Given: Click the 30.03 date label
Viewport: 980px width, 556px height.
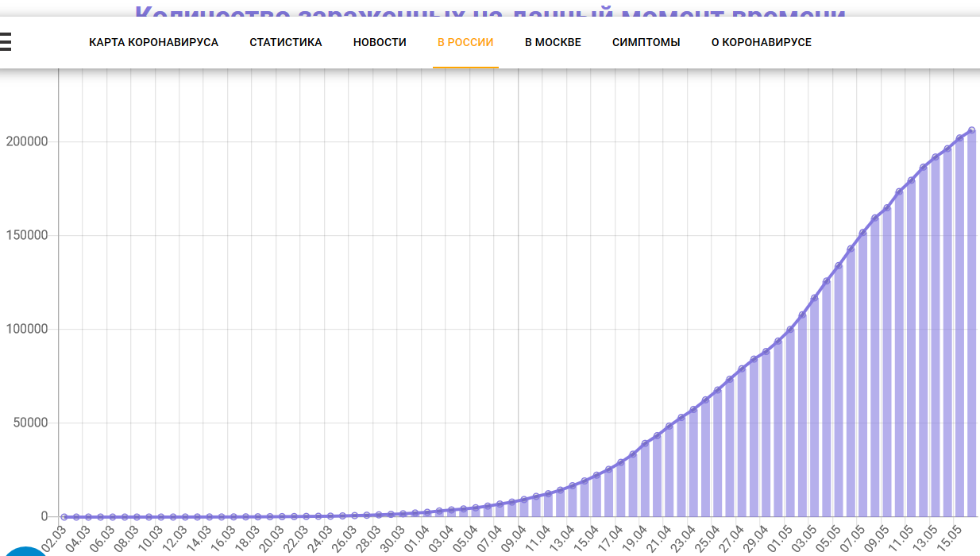Looking at the screenshot, I should [x=392, y=538].
